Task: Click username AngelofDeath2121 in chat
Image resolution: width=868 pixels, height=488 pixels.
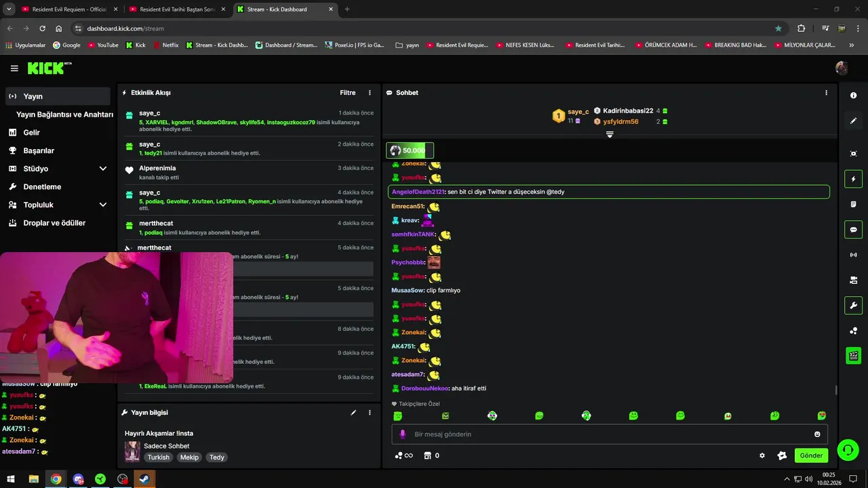Action: pyautogui.click(x=418, y=192)
